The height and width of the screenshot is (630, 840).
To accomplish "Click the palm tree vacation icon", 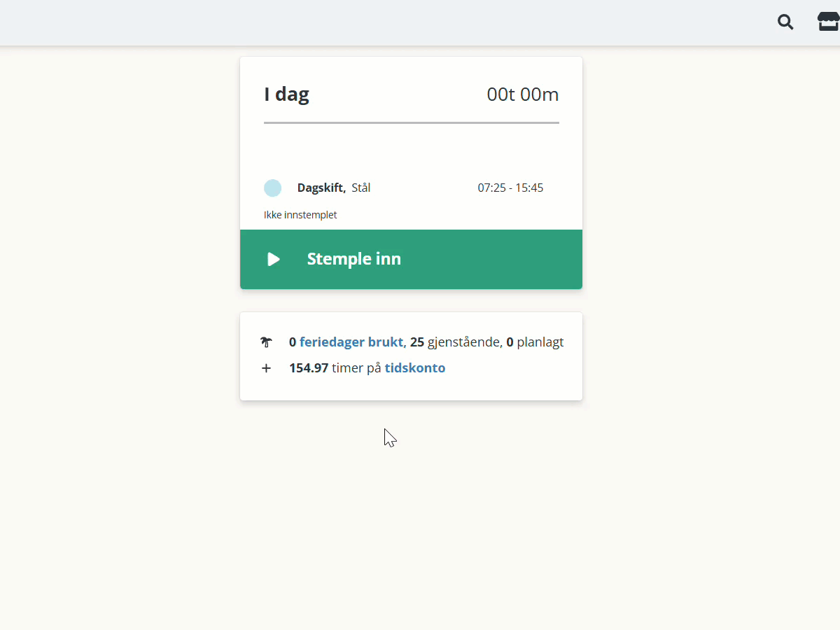I will coord(266,342).
